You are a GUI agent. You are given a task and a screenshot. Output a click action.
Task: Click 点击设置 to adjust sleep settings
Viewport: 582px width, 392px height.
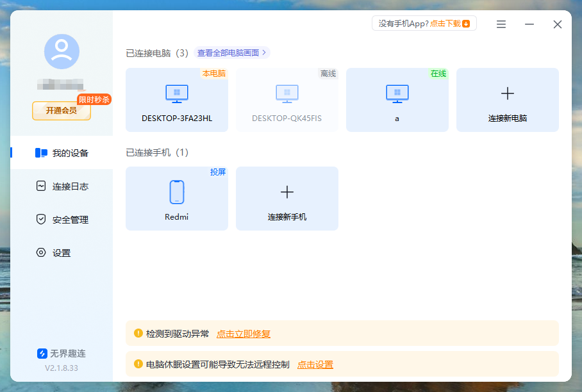click(315, 365)
